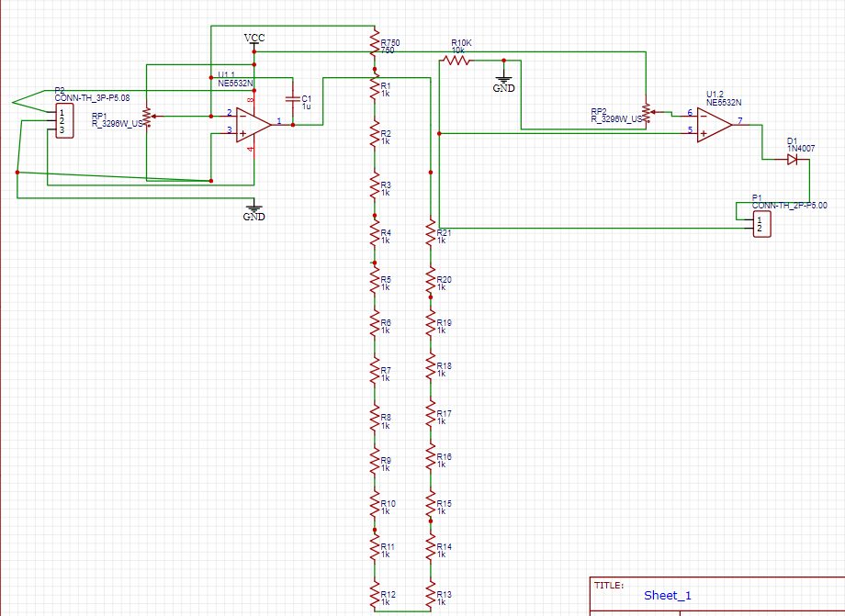Click the D1 1N4007 diode symbol
This screenshot has height=616, width=845.
click(792, 159)
